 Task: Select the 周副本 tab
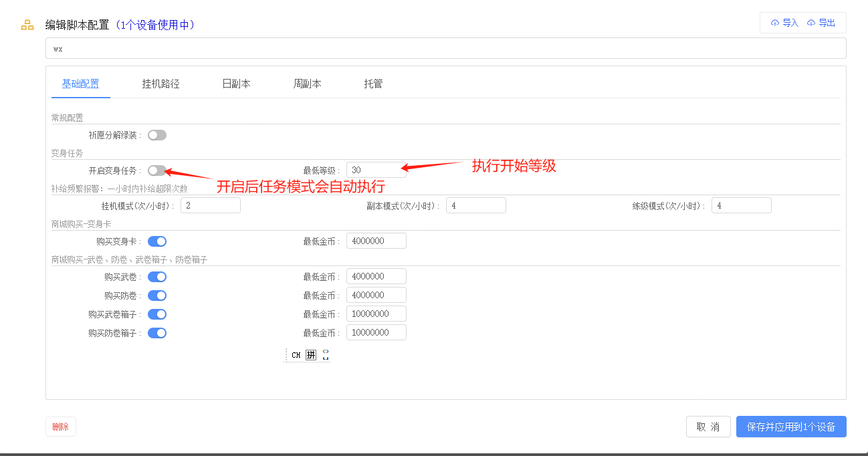click(x=307, y=84)
